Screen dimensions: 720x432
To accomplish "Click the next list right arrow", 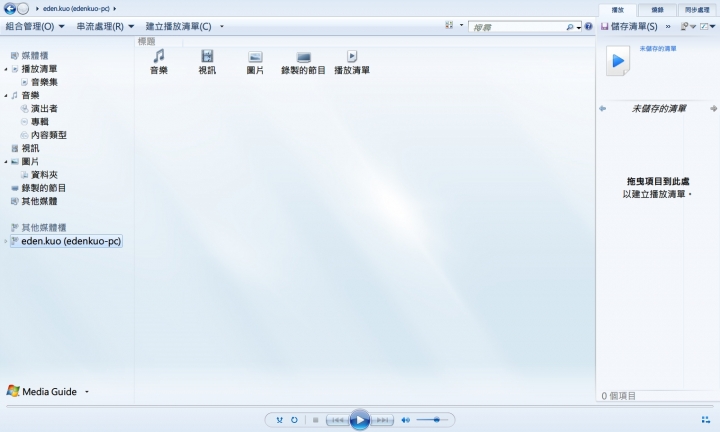I will pos(714,109).
